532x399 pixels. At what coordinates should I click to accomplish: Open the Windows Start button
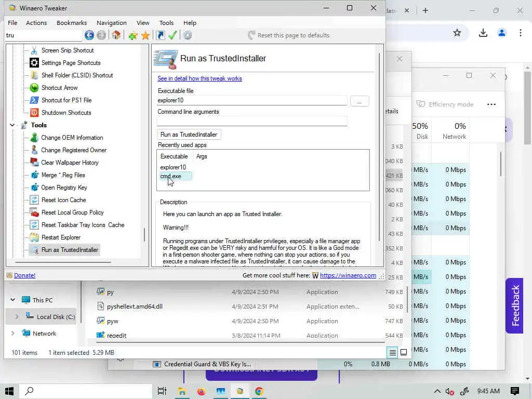coord(9,391)
